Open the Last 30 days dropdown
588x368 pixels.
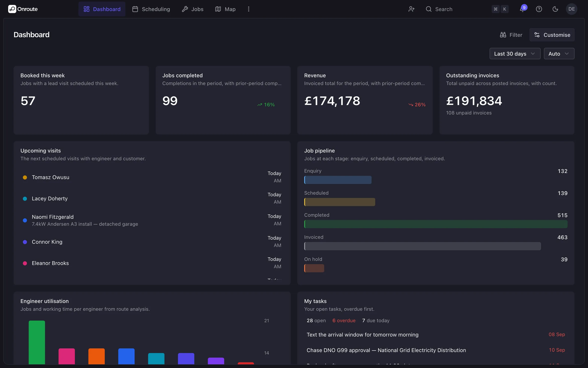515,54
